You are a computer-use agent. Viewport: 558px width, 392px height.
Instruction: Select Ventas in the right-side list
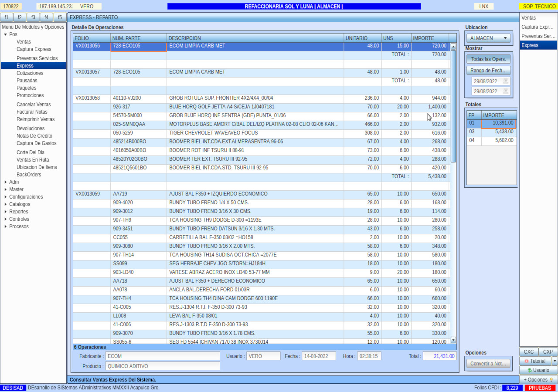(x=538, y=18)
